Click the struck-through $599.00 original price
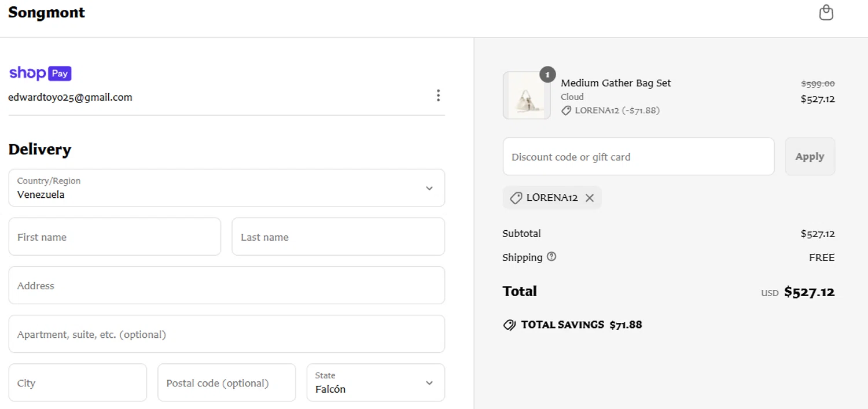Image resolution: width=868 pixels, height=409 pixels. (x=818, y=84)
